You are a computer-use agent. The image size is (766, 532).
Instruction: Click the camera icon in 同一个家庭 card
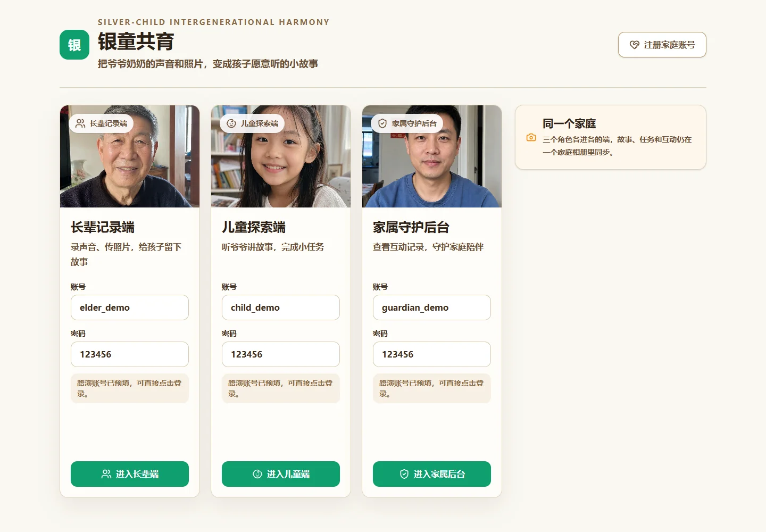tap(531, 137)
